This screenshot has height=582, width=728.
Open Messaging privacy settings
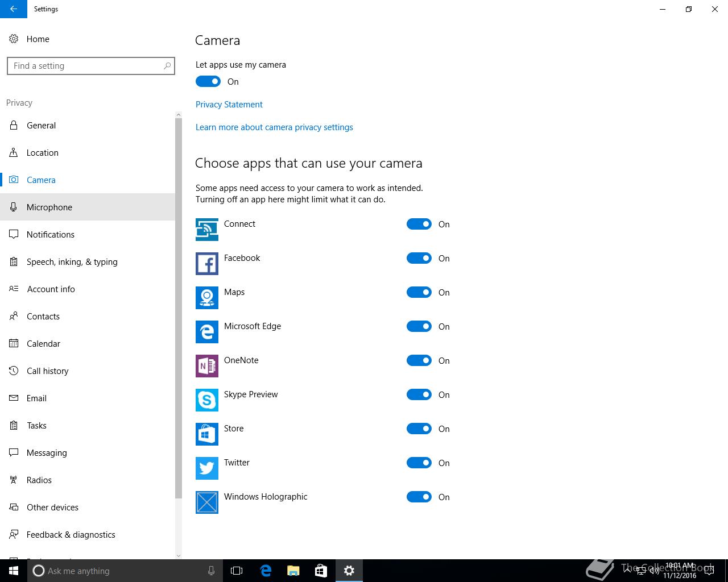coord(88,452)
